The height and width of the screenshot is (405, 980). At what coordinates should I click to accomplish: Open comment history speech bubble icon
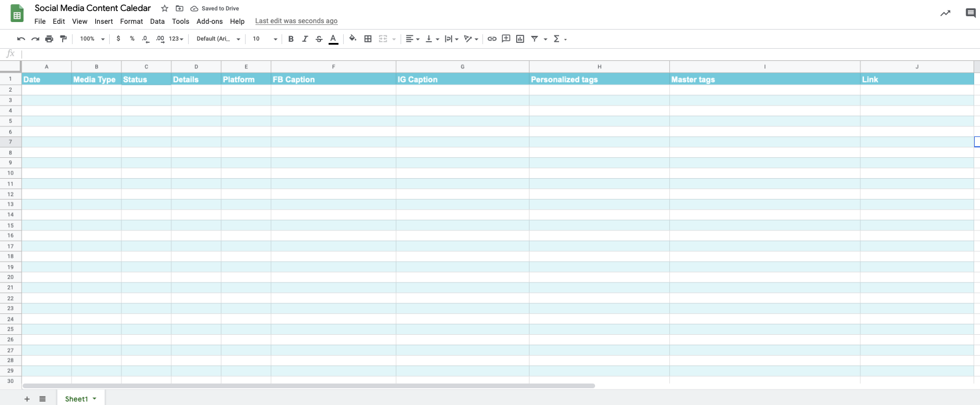click(971, 13)
